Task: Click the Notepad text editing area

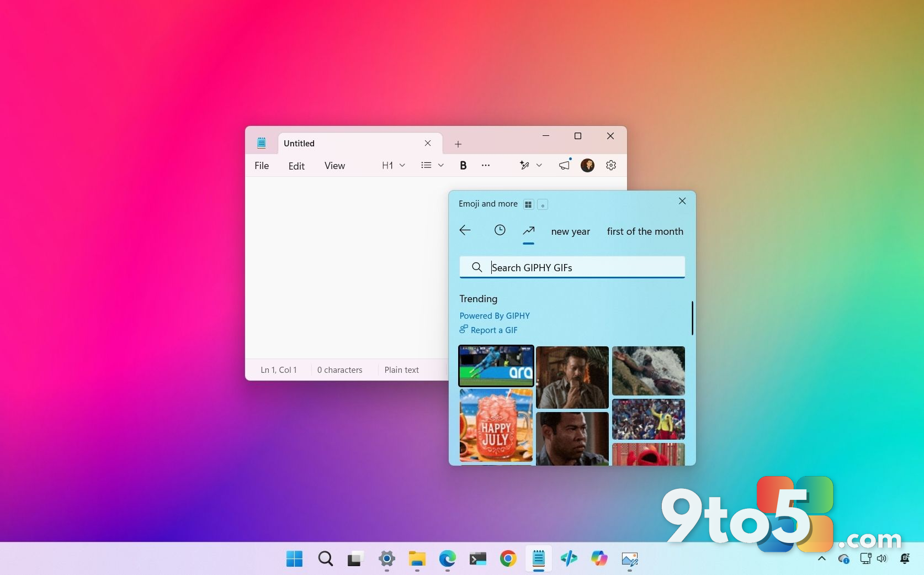Action: (347, 267)
